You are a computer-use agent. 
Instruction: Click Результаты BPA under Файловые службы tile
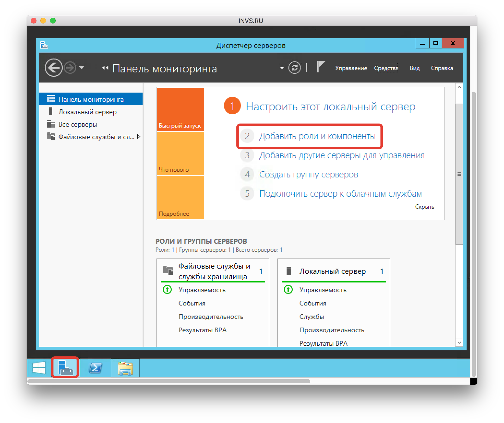pos(203,330)
